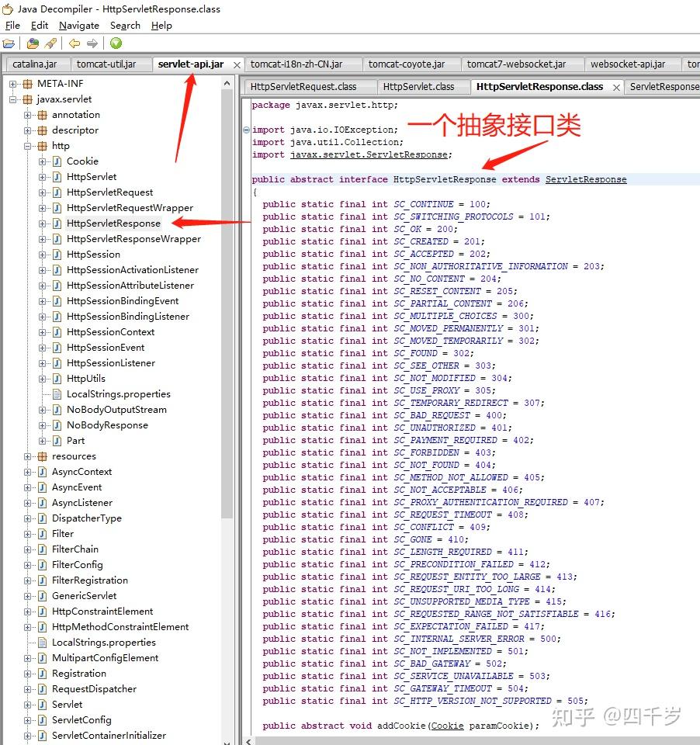Click the SC_NOT_FOUND constant in code
700x745 pixels.
426,465
